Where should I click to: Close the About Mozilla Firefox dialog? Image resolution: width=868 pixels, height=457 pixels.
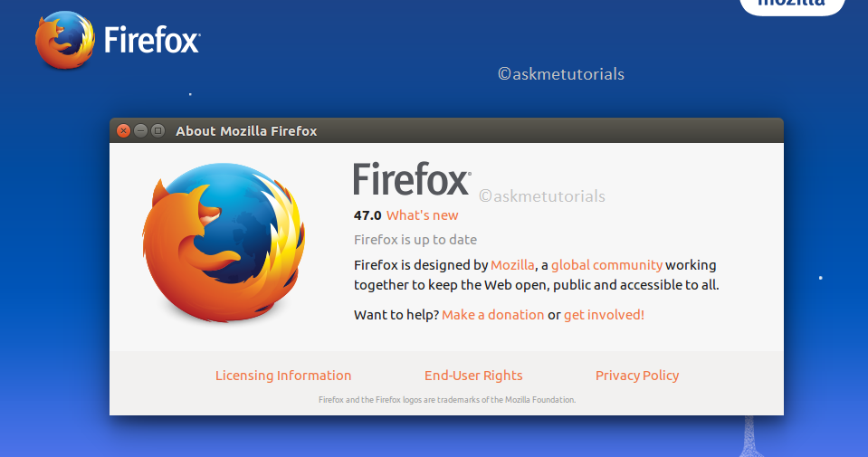coord(123,130)
